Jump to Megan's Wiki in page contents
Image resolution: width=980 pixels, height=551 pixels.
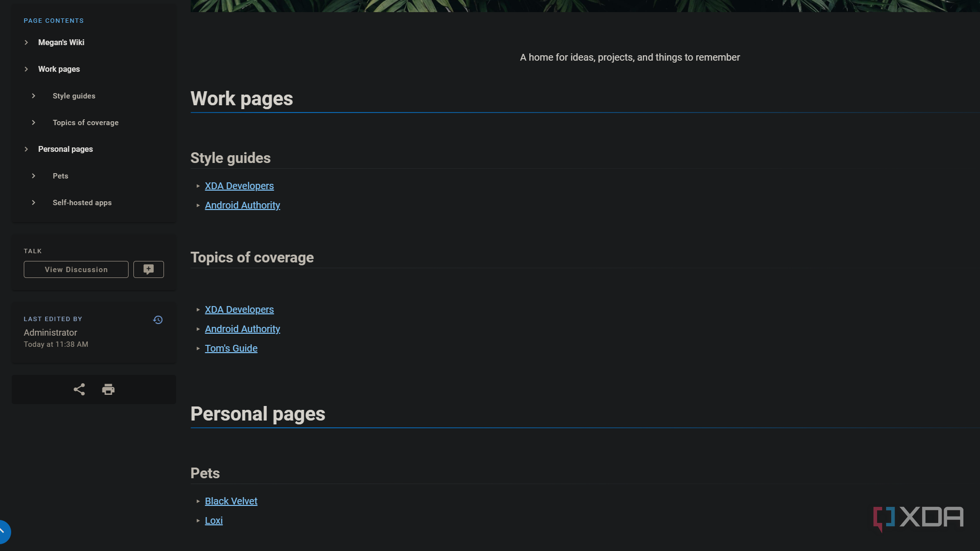[x=61, y=43]
